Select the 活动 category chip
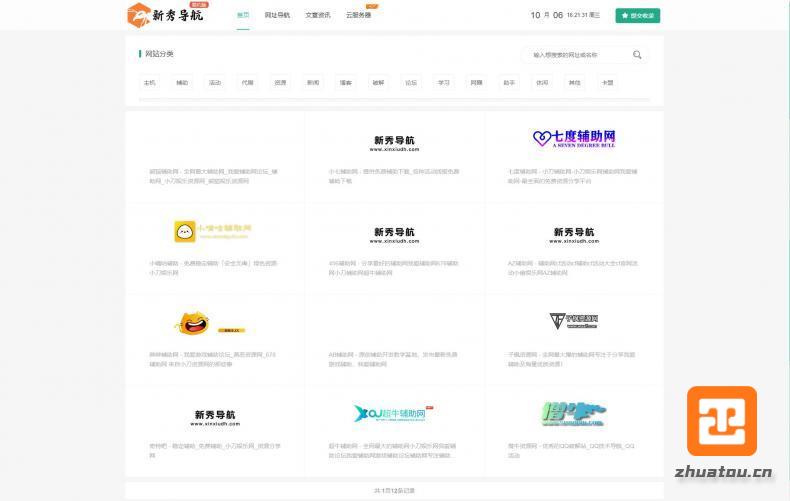The image size is (790, 501). tap(215, 83)
